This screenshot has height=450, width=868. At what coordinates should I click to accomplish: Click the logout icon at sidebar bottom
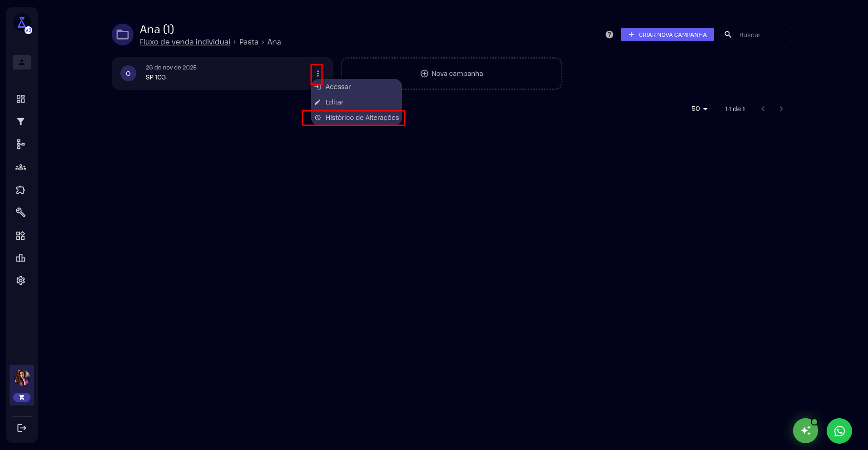(21, 428)
